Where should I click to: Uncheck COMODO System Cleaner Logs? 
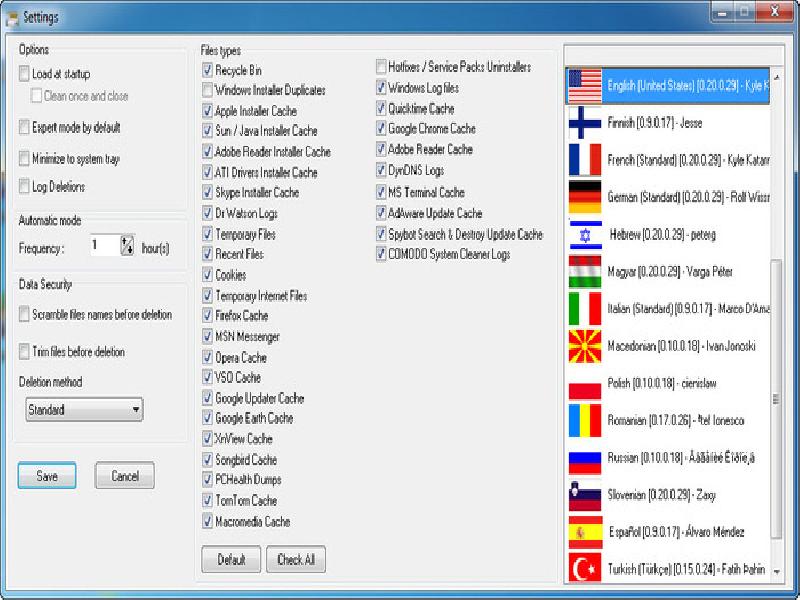381,254
